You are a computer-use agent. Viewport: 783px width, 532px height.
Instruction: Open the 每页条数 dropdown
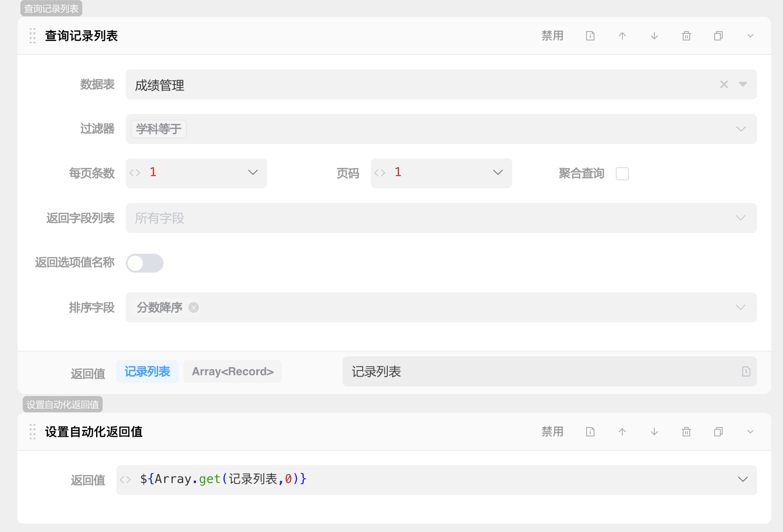point(253,173)
